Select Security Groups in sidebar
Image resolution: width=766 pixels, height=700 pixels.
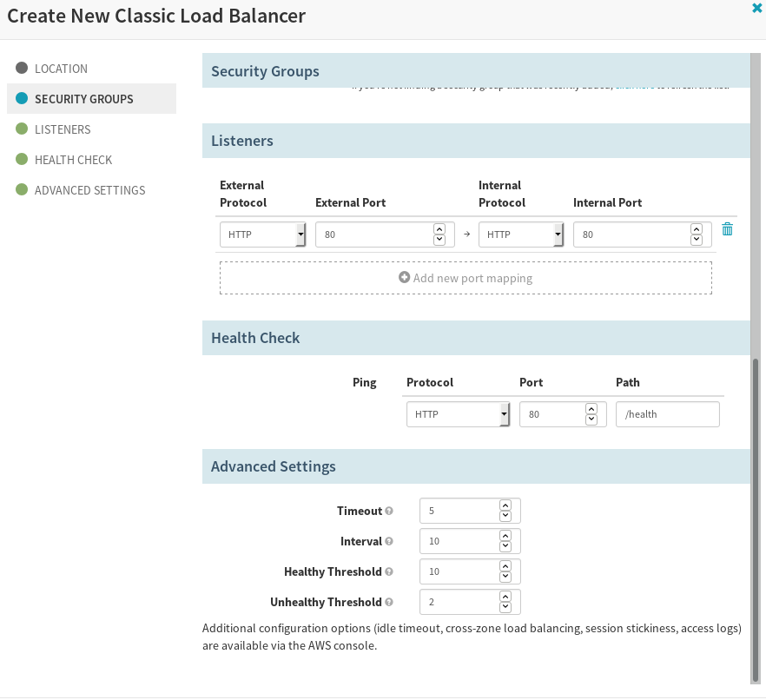pos(91,99)
